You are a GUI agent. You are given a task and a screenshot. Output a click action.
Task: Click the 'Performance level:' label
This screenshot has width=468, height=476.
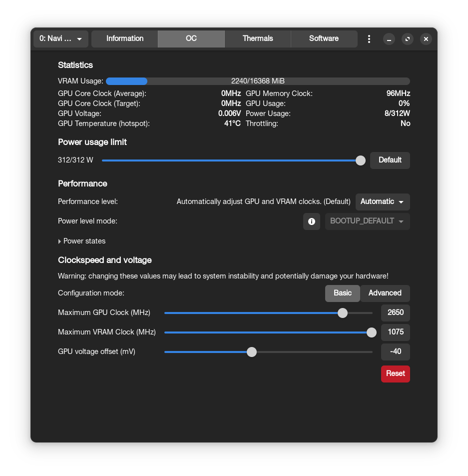(x=87, y=201)
